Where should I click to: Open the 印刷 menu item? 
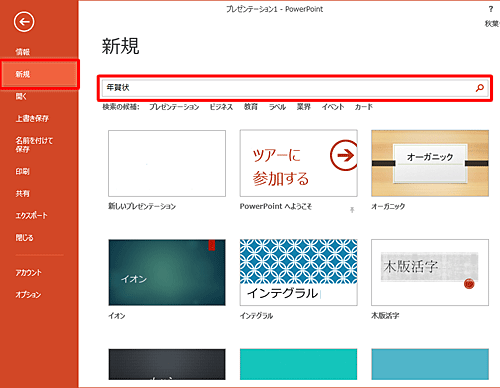(x=22, y=171)
